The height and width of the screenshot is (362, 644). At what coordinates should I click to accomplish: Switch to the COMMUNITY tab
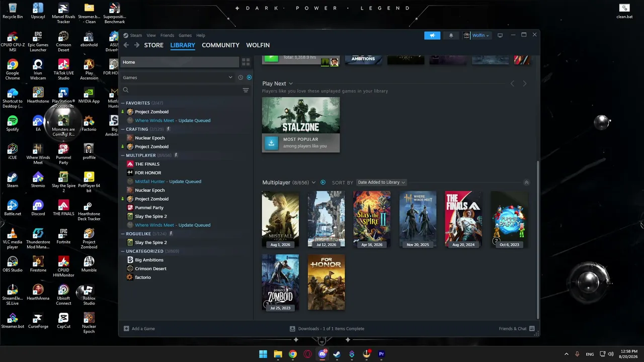(220, 45)
